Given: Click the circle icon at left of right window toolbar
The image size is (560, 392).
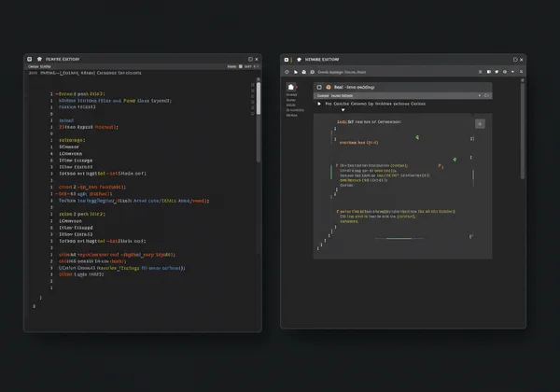Looking at the screenshot, I should (x=287, y=72).
